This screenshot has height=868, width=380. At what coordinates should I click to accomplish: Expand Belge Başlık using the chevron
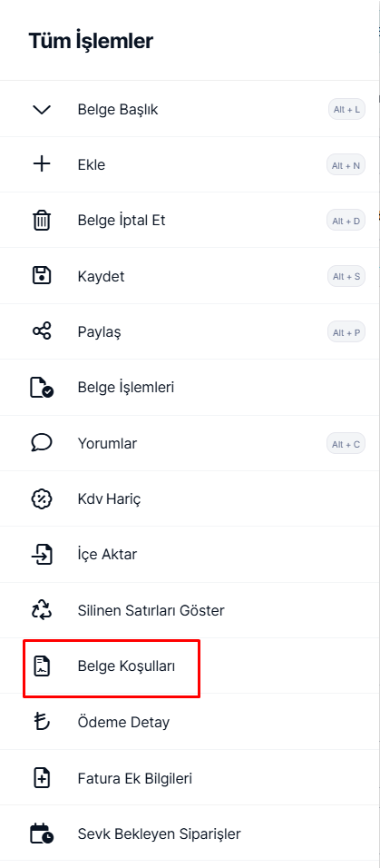click(42, 109)
